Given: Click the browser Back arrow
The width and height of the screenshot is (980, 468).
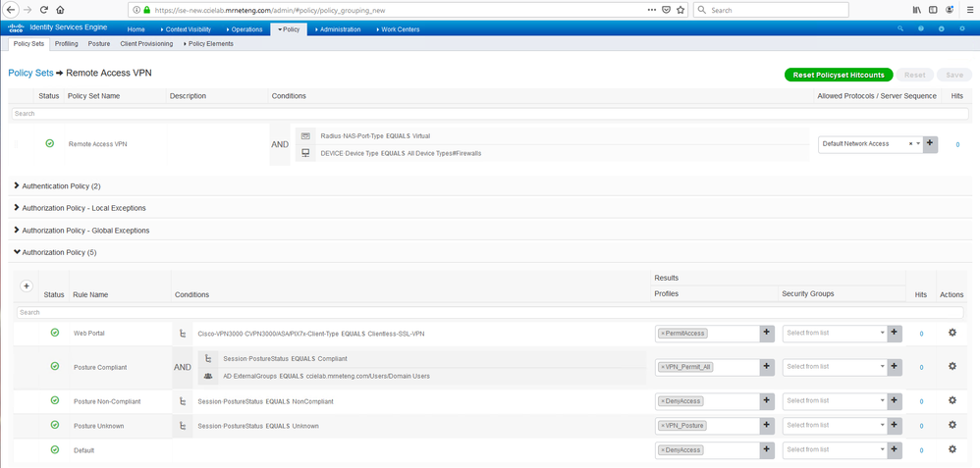Looking at the screenshot, I should (x=10, y=10).
